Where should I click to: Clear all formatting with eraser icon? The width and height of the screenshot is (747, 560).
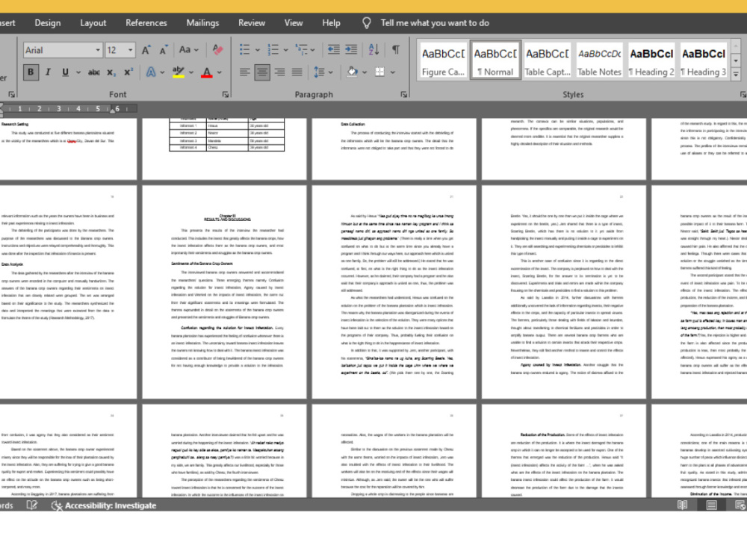click(x=217, y=49)
